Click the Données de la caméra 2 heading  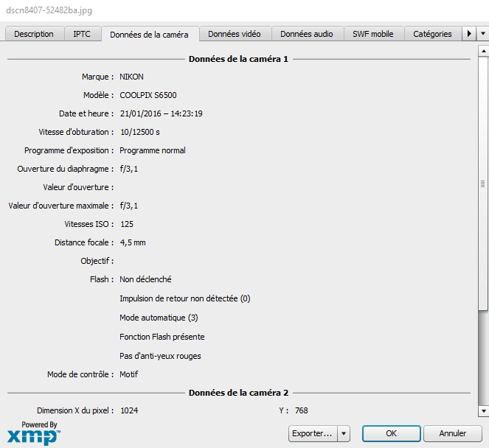point(238,393)
